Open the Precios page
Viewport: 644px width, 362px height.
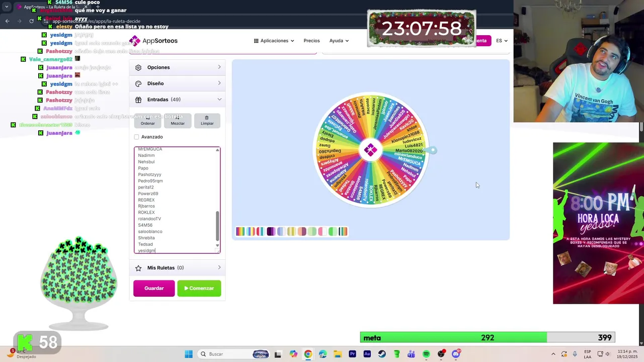[x=311, y=41]
